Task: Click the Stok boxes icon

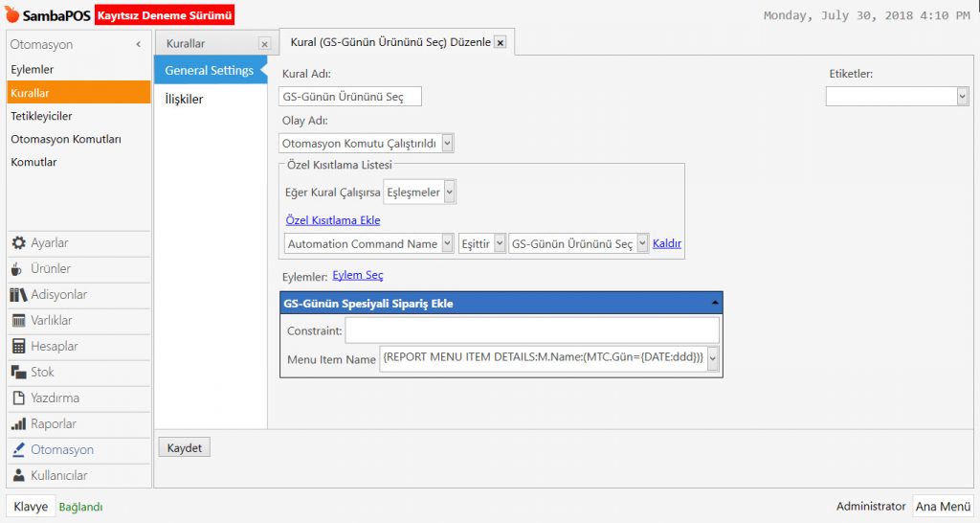Action: (18, 373)
